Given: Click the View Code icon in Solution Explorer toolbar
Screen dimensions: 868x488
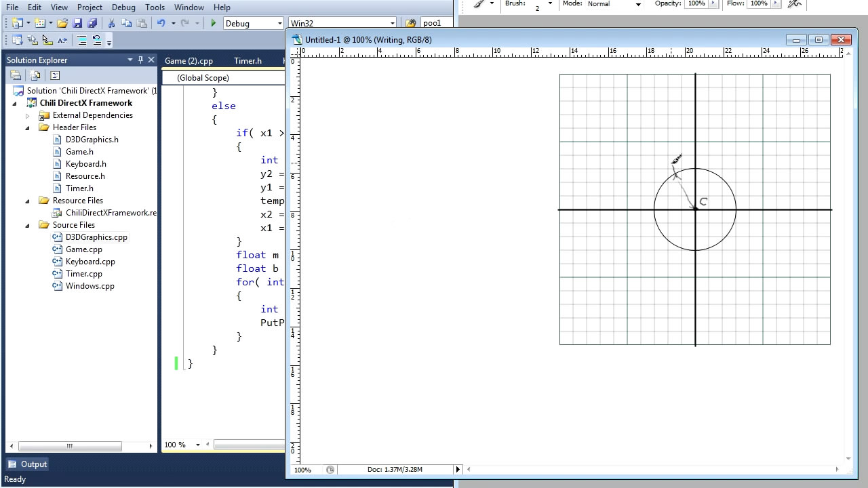Looking at the screenshot, I should coord(55,75).
